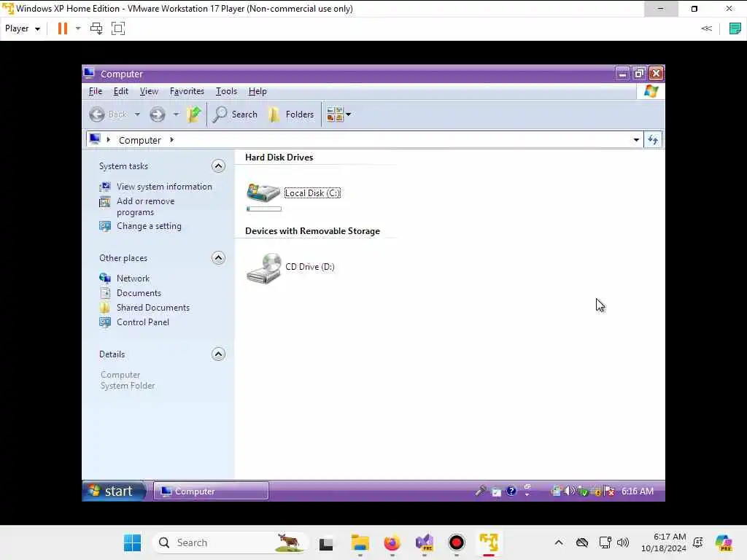Click the XP volume speaker tray icon
The height and width of the screenshot is (560, 747).
coord(569,491)
